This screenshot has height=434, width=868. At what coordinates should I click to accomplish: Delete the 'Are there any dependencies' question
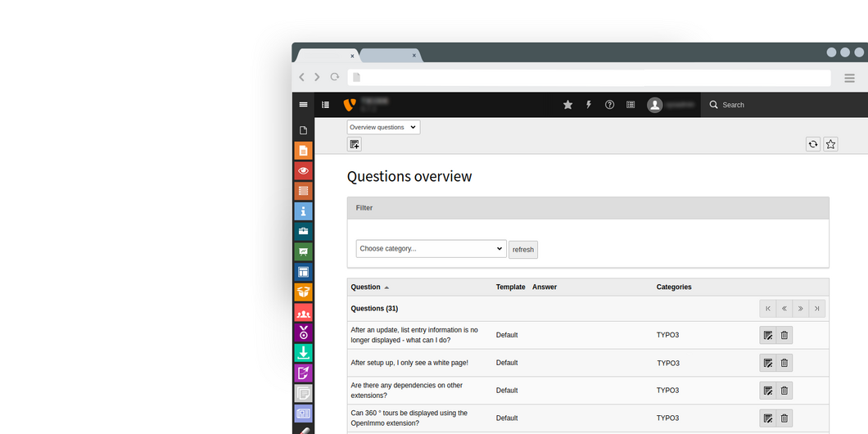coord(784,391)
